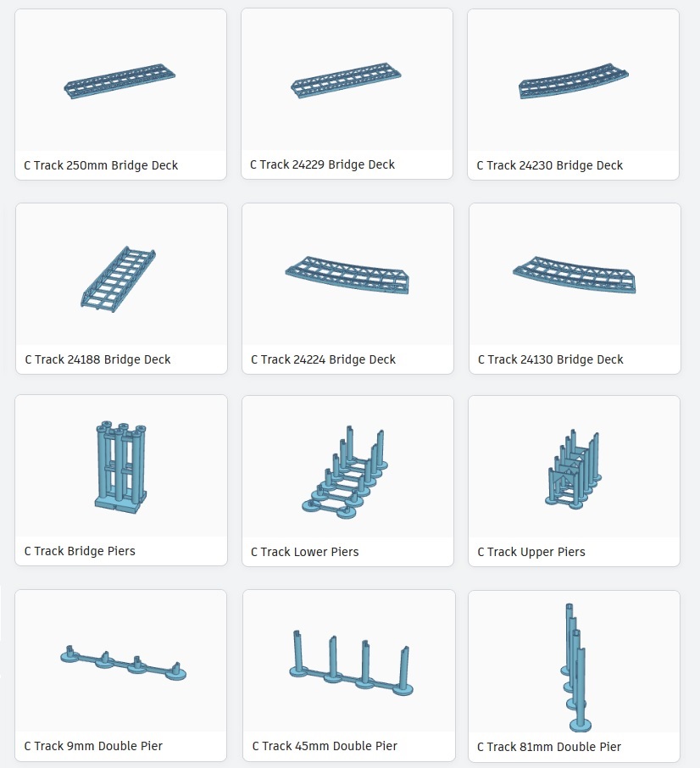Click the 'C Track 24230 Bridge Deck' title

[550, 165]
